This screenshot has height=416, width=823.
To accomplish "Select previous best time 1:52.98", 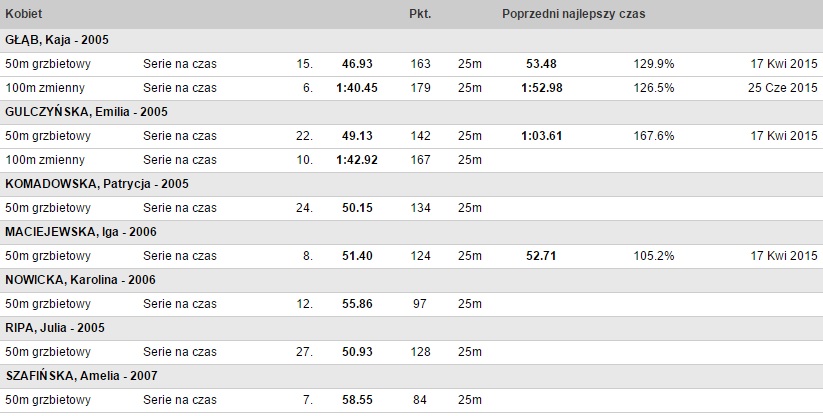I will pos(542,88).
